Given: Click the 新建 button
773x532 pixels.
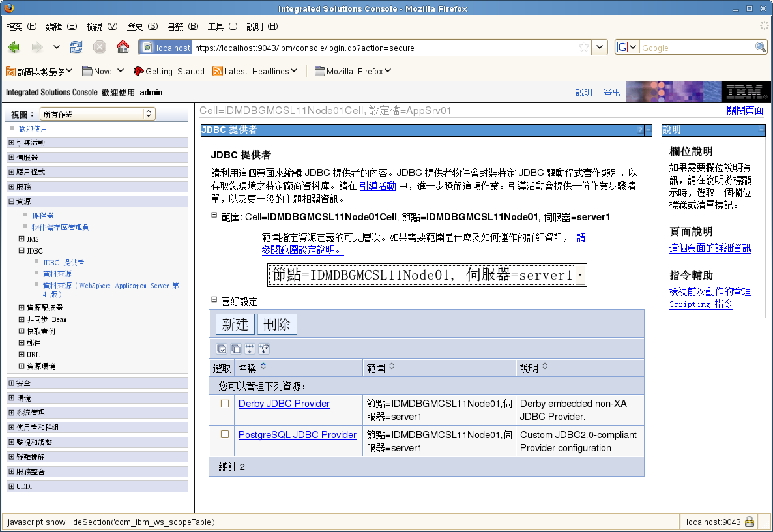Looking at the screenshot, I should point(235,325).
